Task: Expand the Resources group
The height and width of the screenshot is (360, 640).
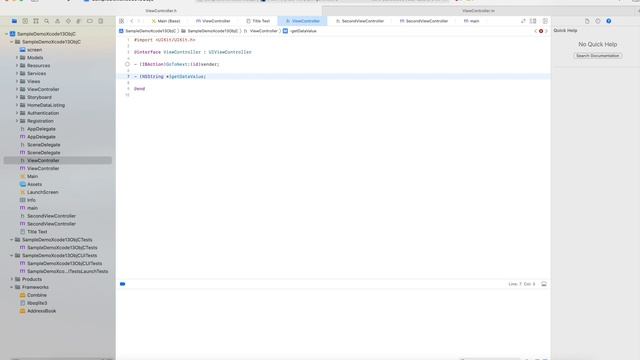Action: pyautogui.click(x=17, y=65)
